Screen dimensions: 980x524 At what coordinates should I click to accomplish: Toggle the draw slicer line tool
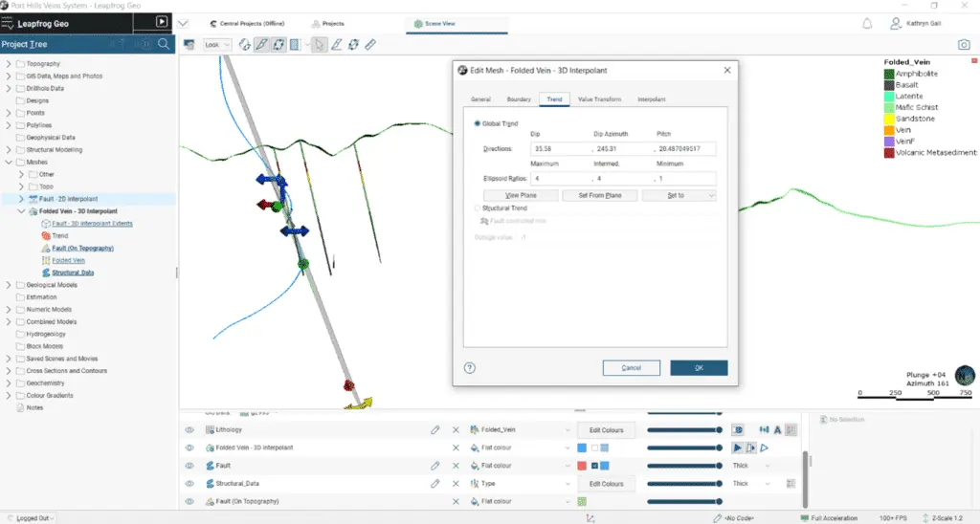click(261, 44)
